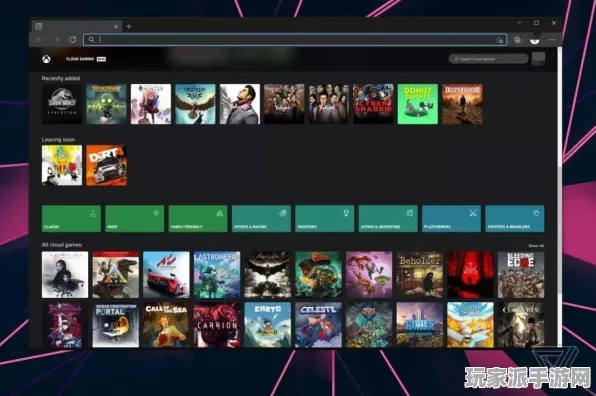Open the Celeste game thumbnail
Viewport: 596px width, 396px height.
pyautogui.click(x=319, y=325)
